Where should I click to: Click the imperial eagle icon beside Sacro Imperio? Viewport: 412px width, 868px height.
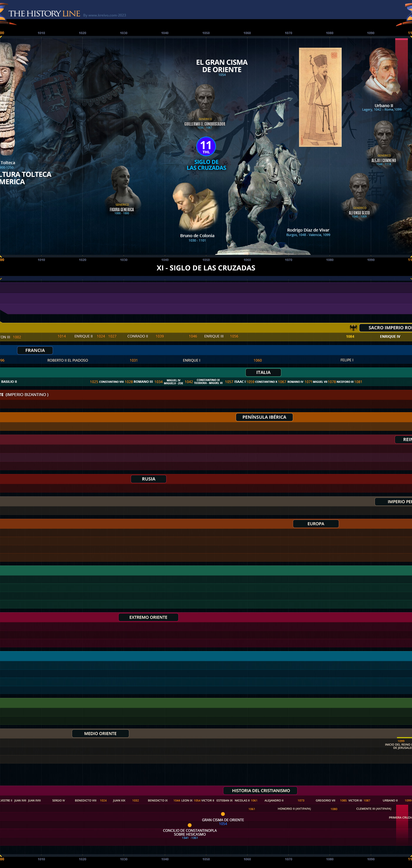(353, 327)
